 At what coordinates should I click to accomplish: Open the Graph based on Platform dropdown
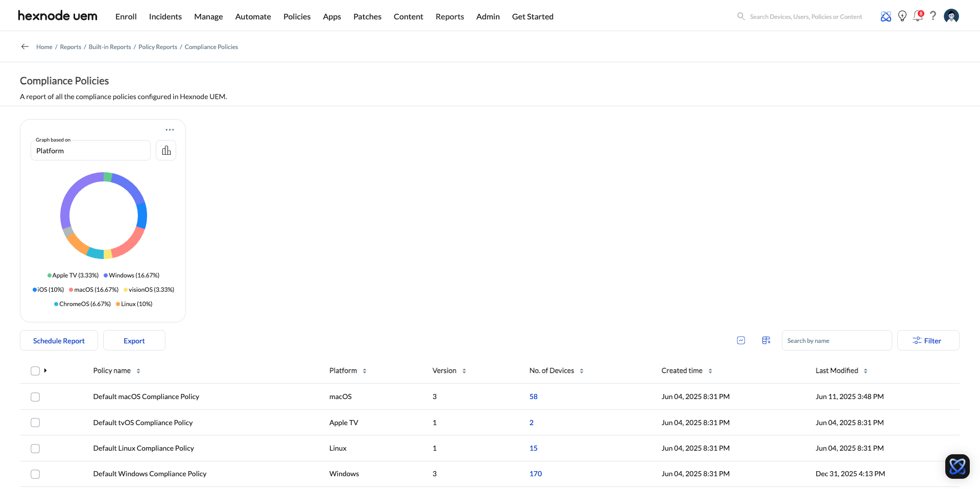[x=90, y=151]
